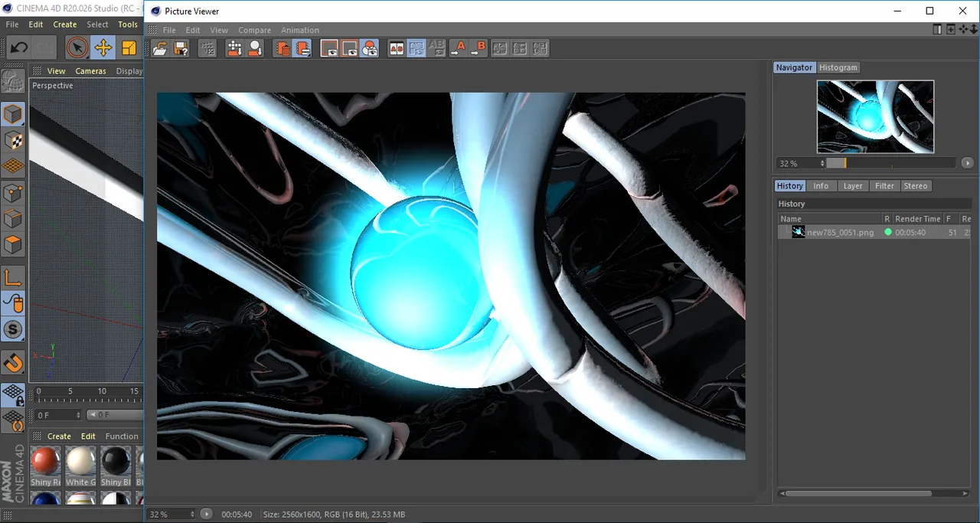Open the Picture Viewer File menu
Image resolution: width=980 pixels, height=523 pixels.
(x=169, y=31)
